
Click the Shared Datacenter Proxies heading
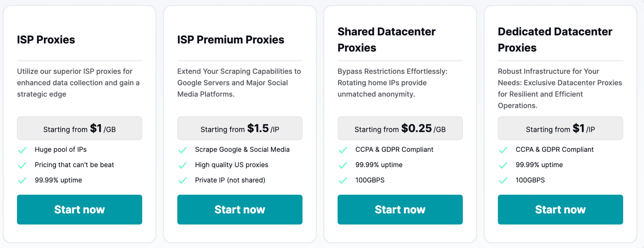point(386,40)
